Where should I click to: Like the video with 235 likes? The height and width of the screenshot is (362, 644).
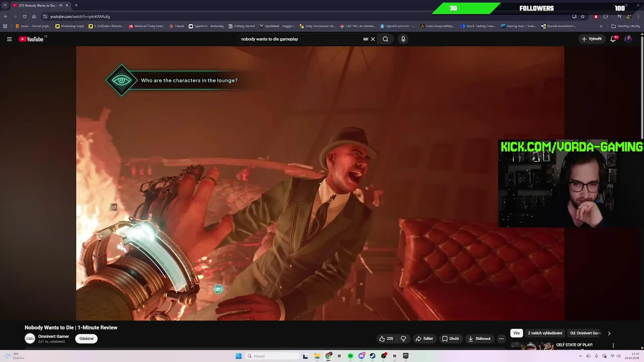pyautogui.click(x=386, y=338)
